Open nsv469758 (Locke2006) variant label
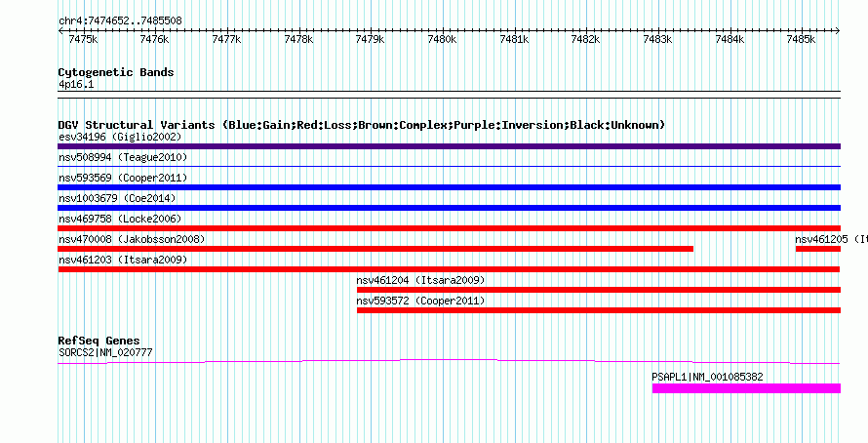The width and height of the screenshot is (868, 443). click(x=120, y=219)
